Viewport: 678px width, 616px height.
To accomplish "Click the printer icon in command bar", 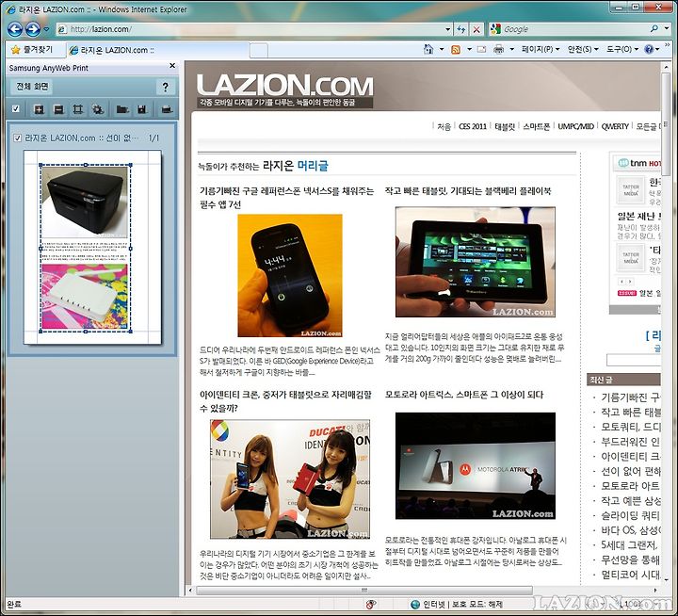I will tap(498, 49).
